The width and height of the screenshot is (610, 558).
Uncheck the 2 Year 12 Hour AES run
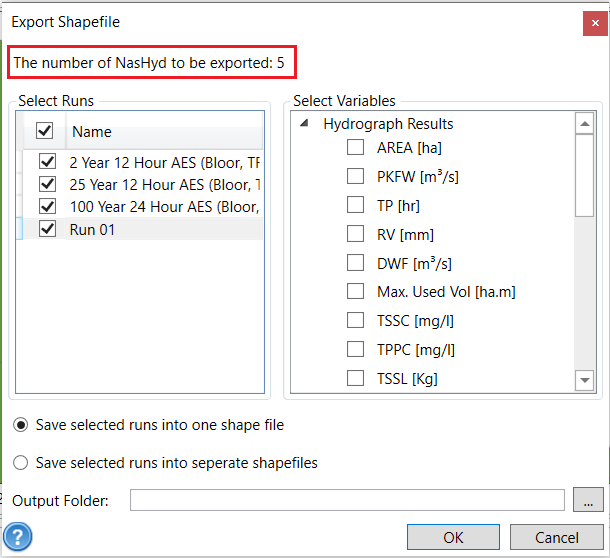tap(47, 162)
